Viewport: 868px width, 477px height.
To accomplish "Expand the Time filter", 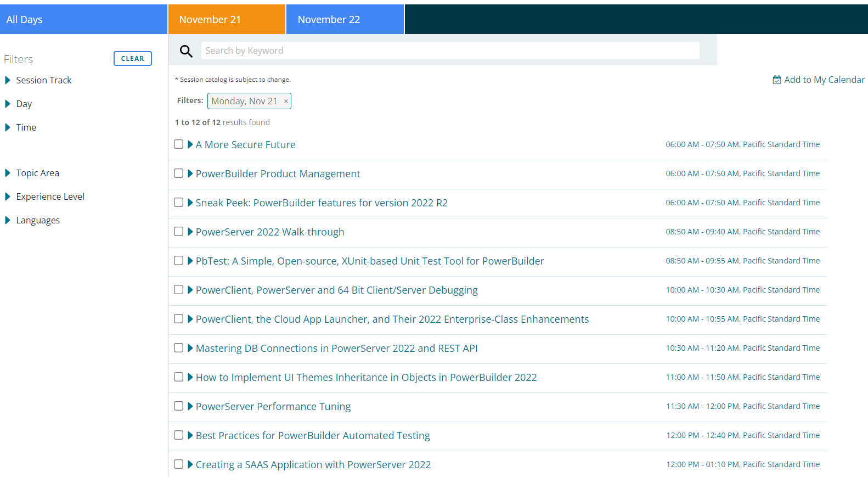I will tap(21, 127).
